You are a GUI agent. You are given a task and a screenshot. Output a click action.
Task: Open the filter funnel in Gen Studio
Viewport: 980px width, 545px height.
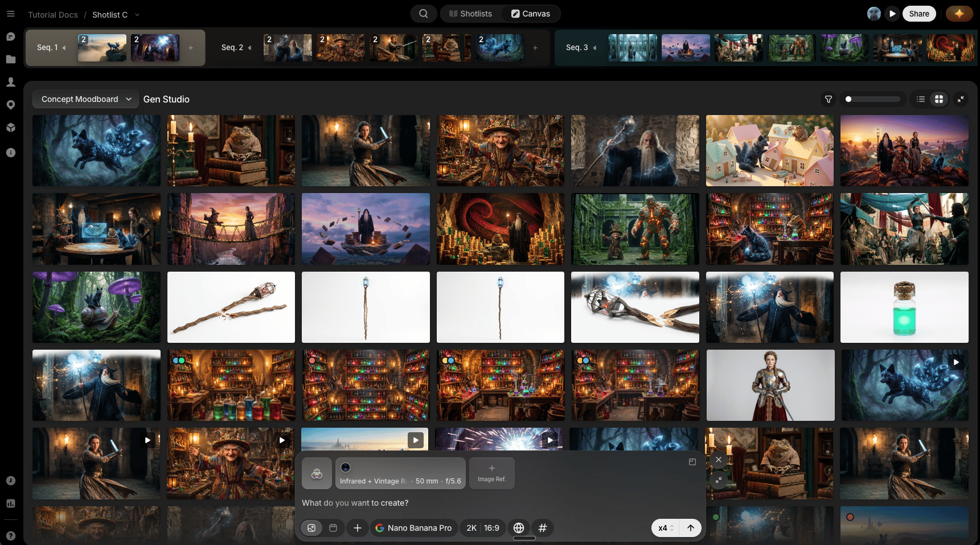tap(829, 99)
